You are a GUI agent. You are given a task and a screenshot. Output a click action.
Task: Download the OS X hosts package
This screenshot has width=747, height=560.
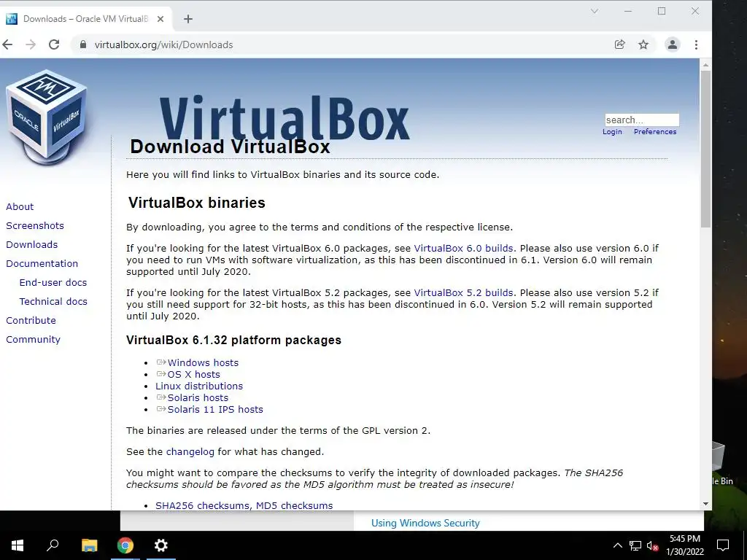coord(193,374)
